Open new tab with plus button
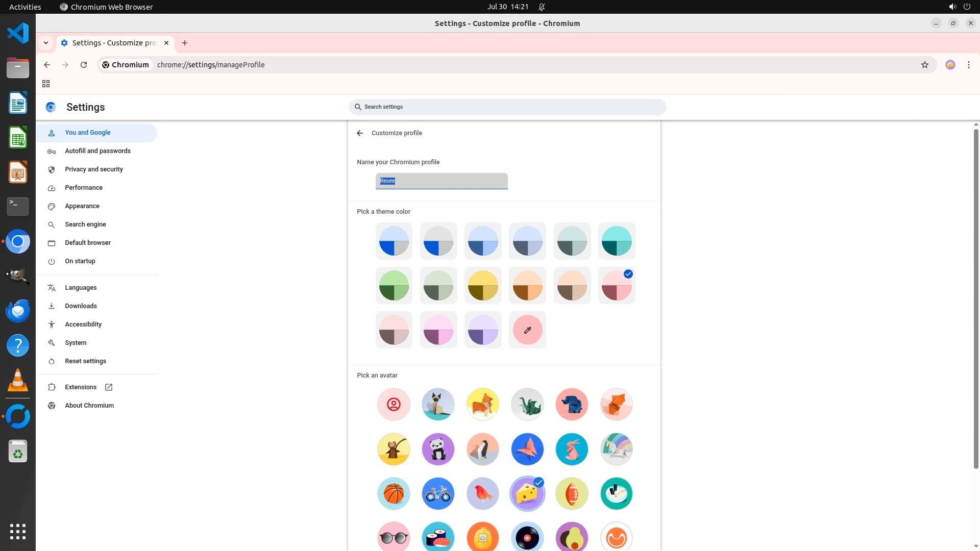The width and height of the screenshot is (980, 551). pyautogui.click(x=185, y=43)
